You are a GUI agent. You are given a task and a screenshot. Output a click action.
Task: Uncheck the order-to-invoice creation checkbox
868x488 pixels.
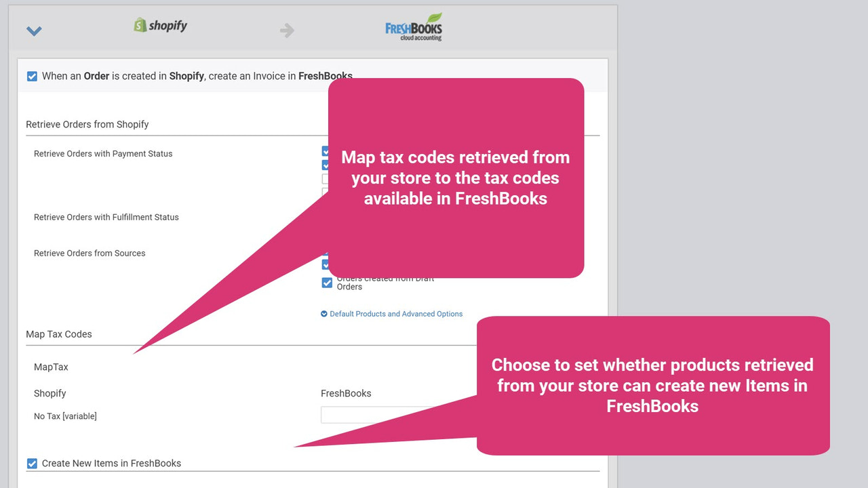tap(32, 76)
